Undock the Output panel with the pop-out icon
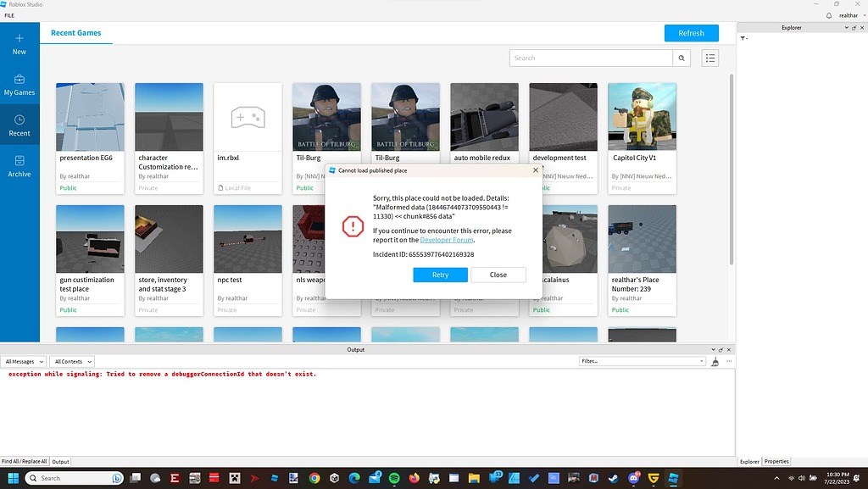Screen dimensions: 868x489 click(721, 349)
